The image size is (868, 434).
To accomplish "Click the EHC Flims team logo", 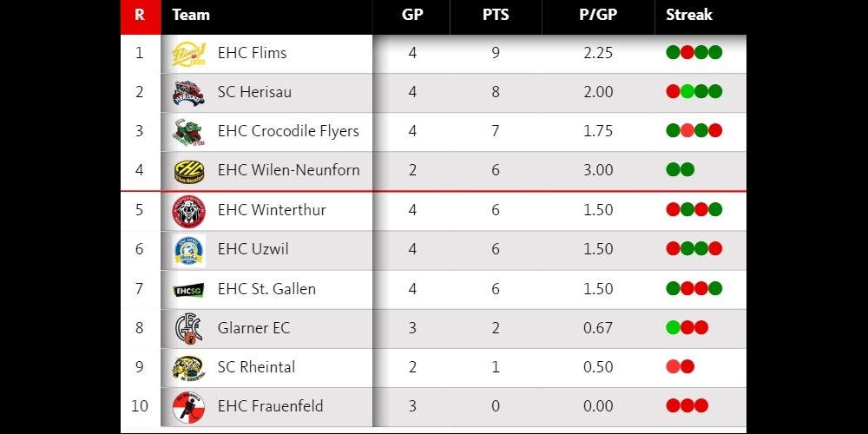I will coord(188,53).
